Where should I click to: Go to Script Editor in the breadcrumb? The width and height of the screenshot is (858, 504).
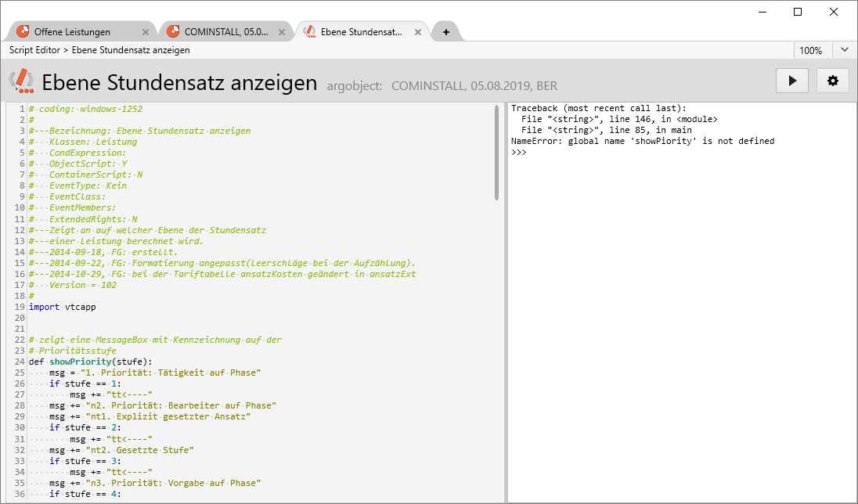37,50
